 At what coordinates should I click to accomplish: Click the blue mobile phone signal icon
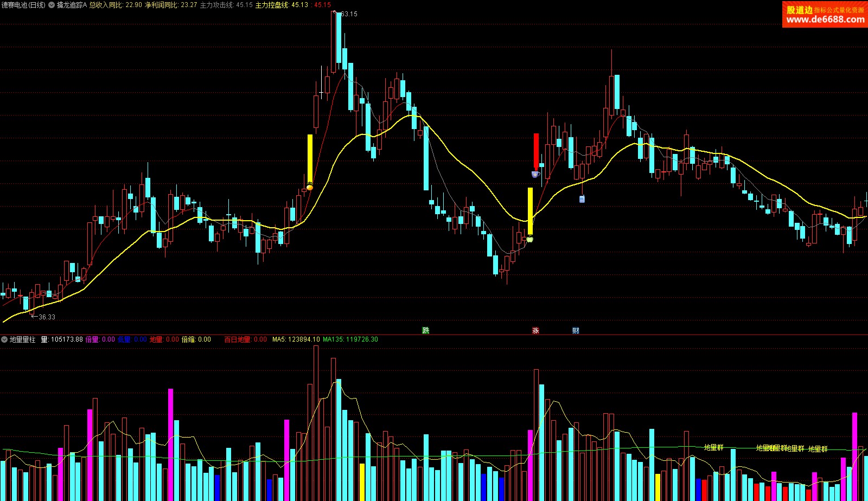tap(582, 199)
